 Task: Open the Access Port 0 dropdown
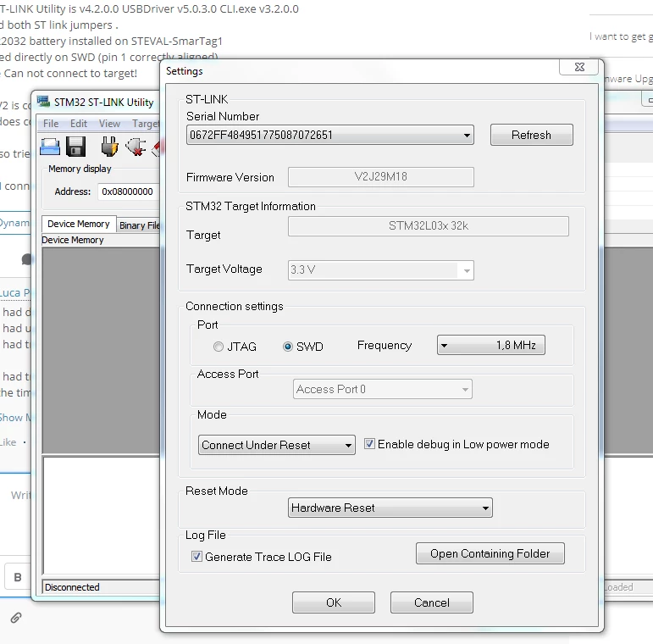click(382, 389)
